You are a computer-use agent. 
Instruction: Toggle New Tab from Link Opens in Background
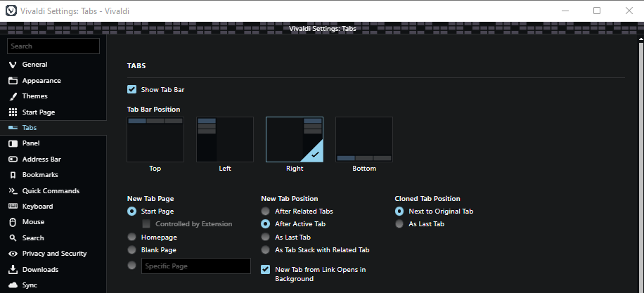pos(266,270)
